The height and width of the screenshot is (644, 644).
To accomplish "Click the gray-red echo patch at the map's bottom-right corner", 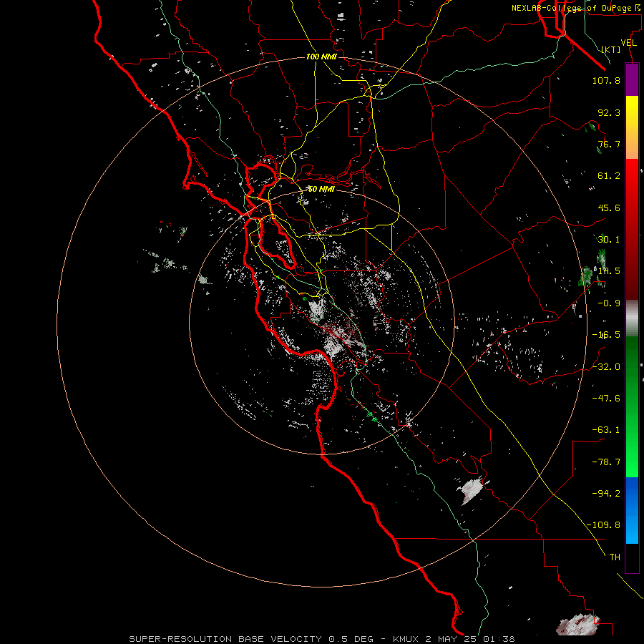I will (578, 625).
